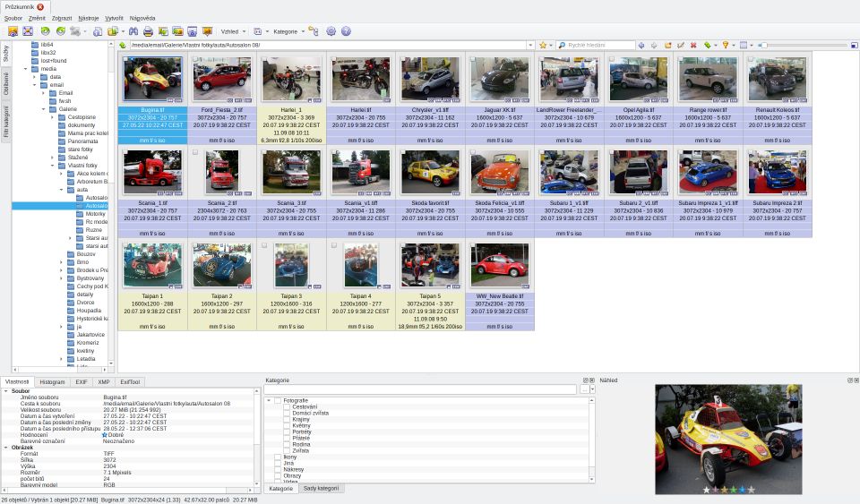Click the binoculars search icon

point(133,31)
